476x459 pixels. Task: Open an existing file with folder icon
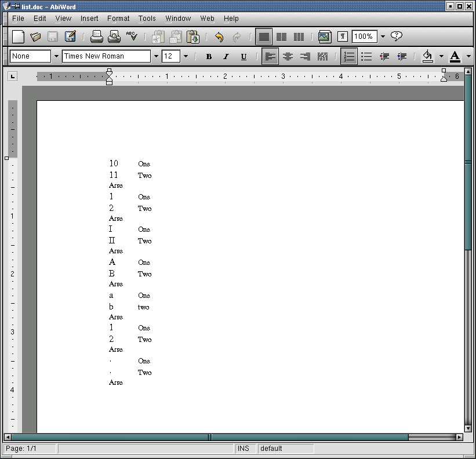coord(35,37)
